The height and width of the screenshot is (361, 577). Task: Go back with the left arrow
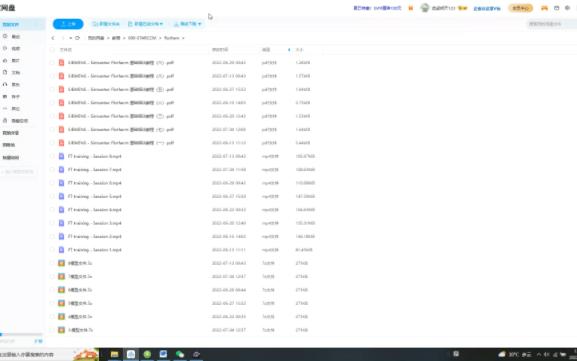point(53,38)
